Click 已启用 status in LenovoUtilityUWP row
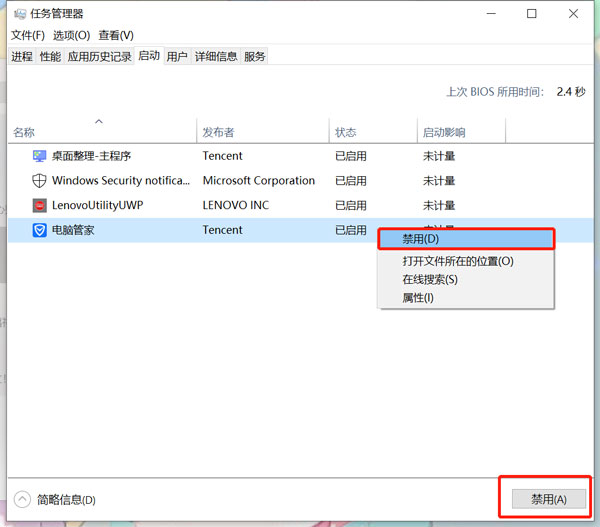This screenshot has height=527, width=600. tap(351, 205)
